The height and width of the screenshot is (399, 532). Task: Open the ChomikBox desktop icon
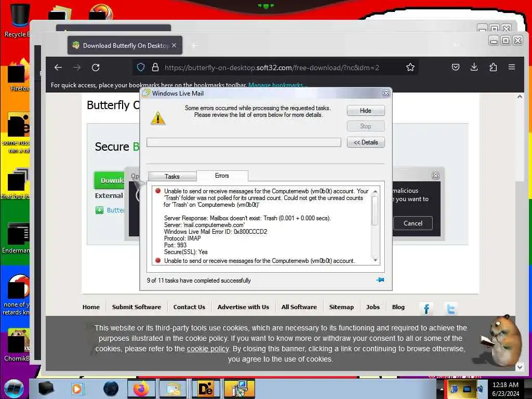[x=17, y=345]
